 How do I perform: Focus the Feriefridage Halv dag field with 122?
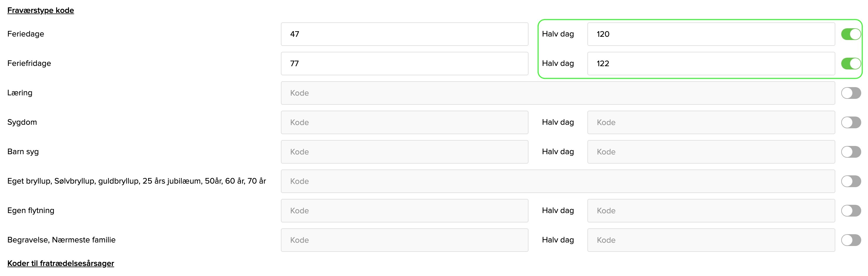[711, 64]
